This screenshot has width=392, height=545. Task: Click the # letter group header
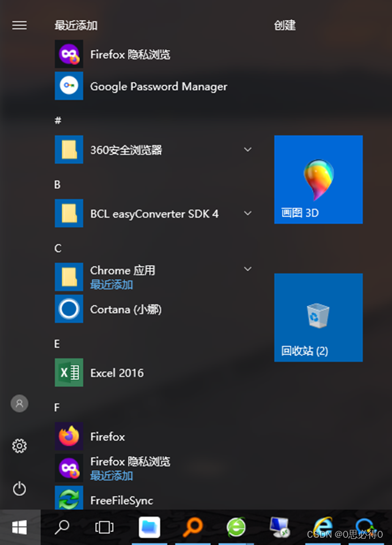(x=58, y=121)
